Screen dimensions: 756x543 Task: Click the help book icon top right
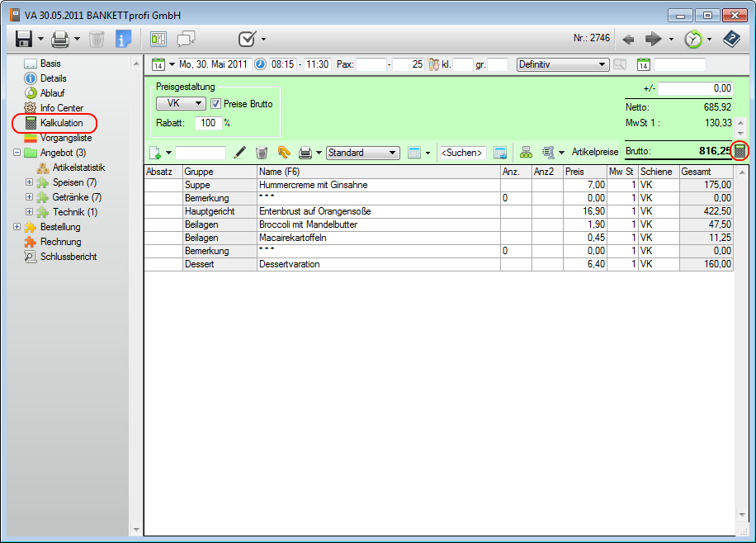click(x=731, y=39)
